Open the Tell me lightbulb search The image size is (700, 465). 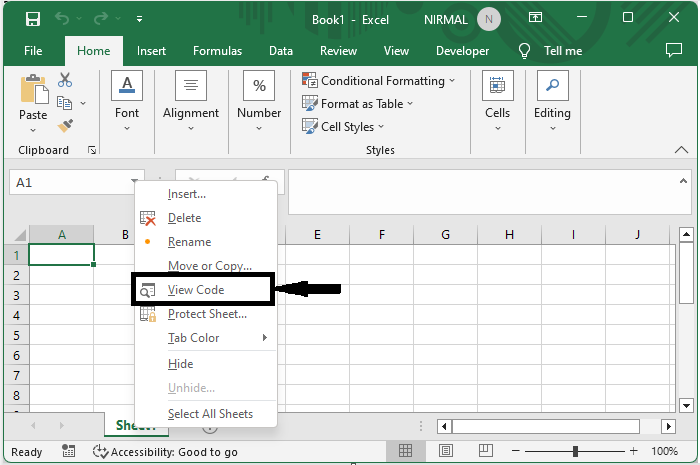pos(549,51)
